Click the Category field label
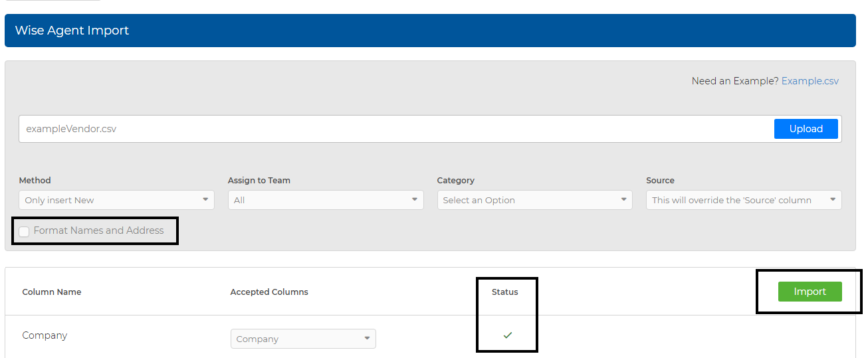This screenshot has height=358, width=868. pyautogui.click(x=456, y=180)
